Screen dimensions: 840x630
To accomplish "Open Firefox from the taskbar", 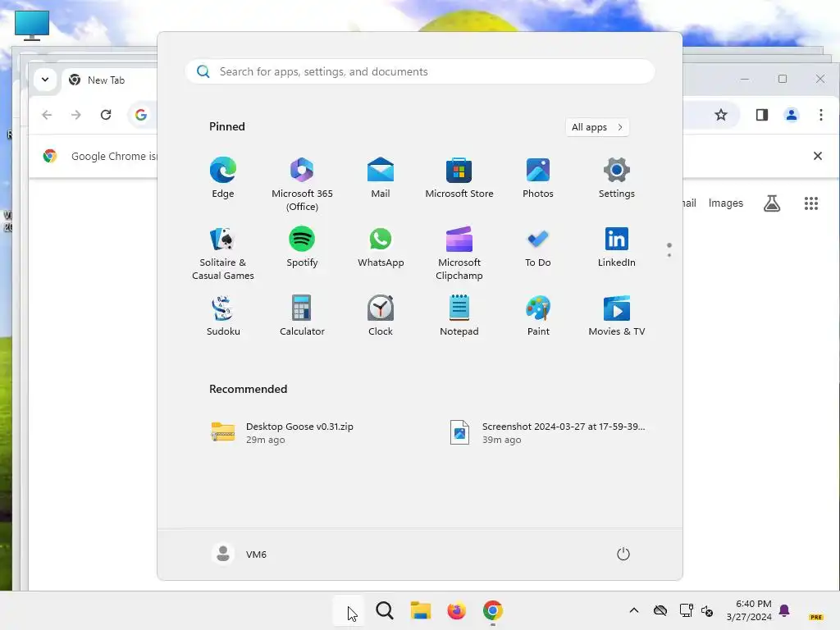I will click(456, 610).
